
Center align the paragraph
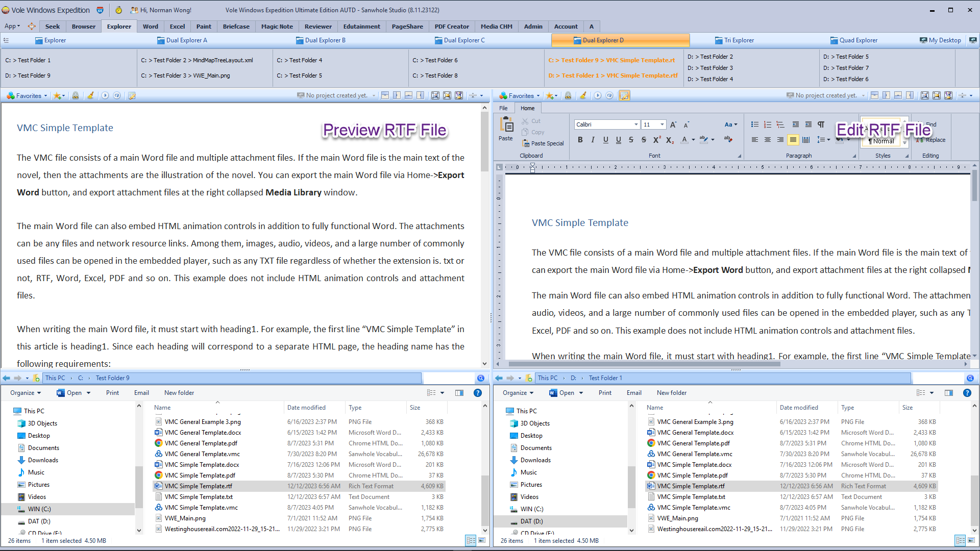[767, 140]
